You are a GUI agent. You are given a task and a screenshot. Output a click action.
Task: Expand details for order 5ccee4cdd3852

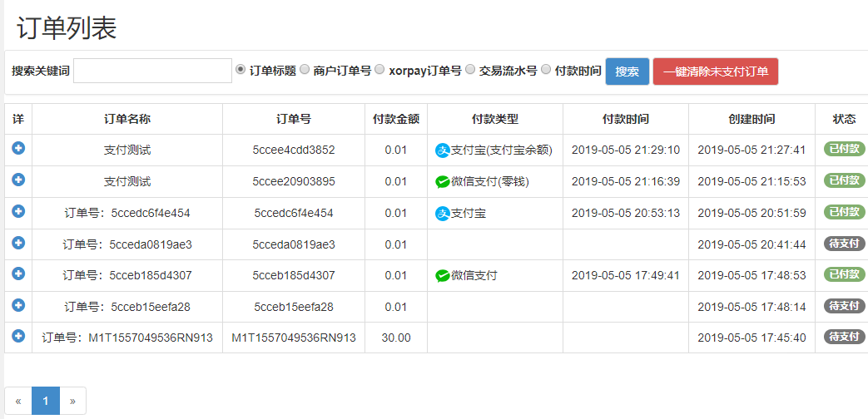coord(18,148)
